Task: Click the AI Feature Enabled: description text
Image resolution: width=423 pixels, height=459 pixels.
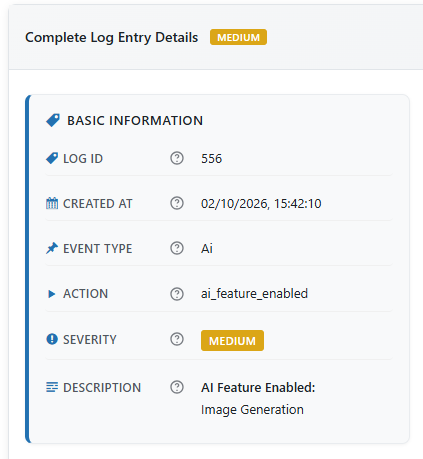Action: pyautogui.click(x=258, y=388)
